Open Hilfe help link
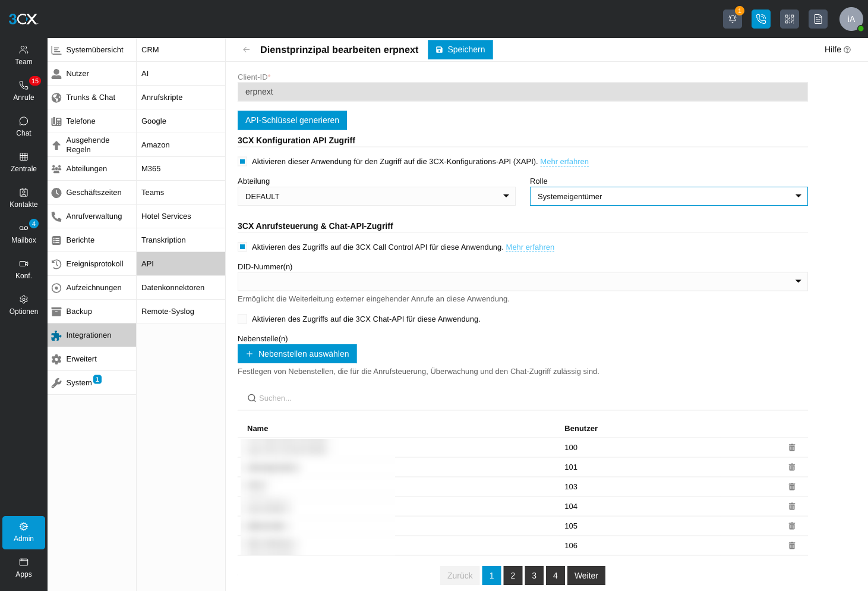 (x=837, y=50)
